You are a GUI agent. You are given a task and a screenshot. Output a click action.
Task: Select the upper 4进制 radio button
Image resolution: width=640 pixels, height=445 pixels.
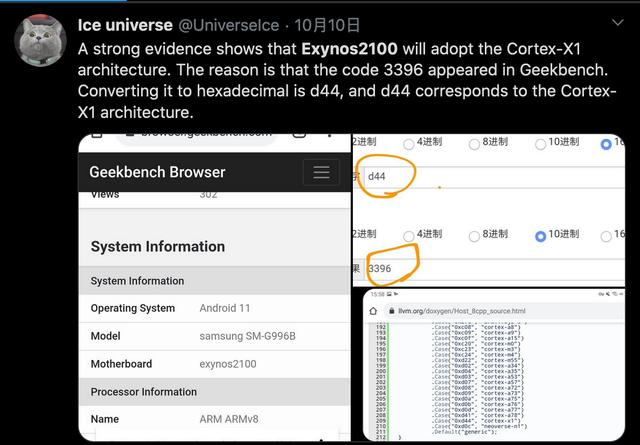[x=408, y=144]
